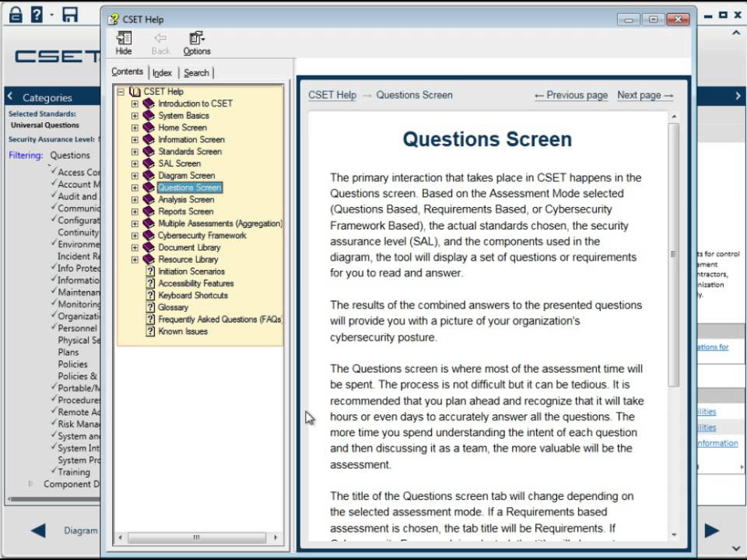Click the Accessibility Features topic page icon
This screenshot has width=747, height=560.
pos(150,283)
